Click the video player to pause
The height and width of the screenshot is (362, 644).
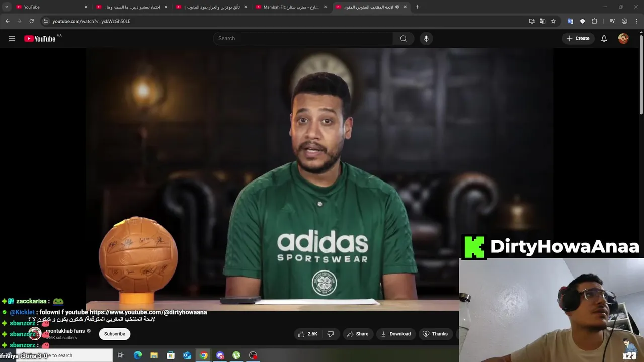coord(319,178)
